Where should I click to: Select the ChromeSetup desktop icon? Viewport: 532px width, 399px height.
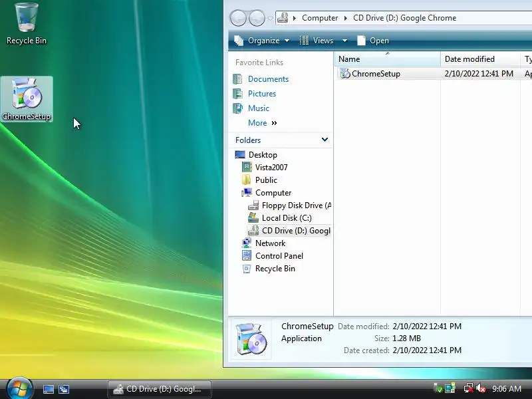pyautogui.click(x=27, y=98)
